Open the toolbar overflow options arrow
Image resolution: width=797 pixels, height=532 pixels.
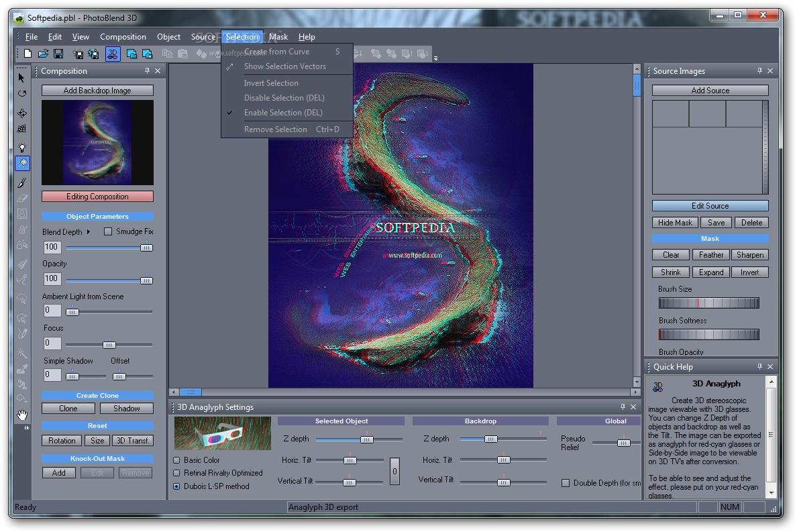[435, 58]
